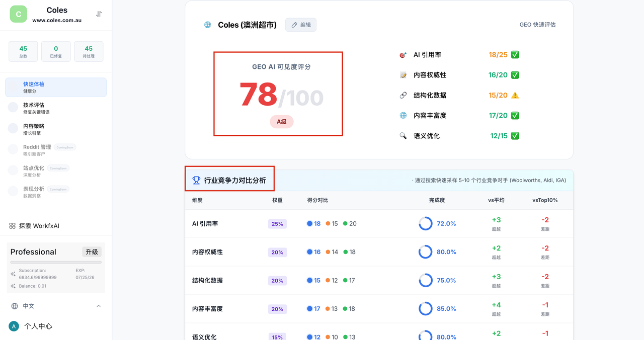Open the 快速体检 health score menu item

click(56, 88)
